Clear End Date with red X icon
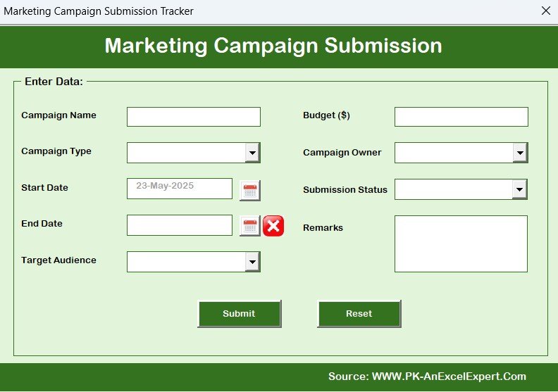558x392 pixels. click(x=273, y=226)
